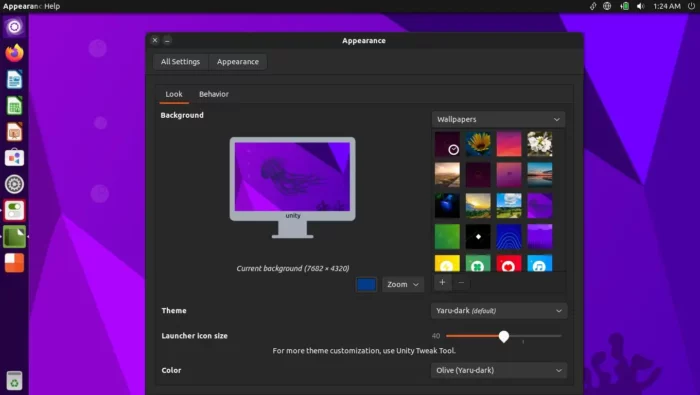
Task: Open the Appearance menu in top bar
Action: click(x=22, y=6)
